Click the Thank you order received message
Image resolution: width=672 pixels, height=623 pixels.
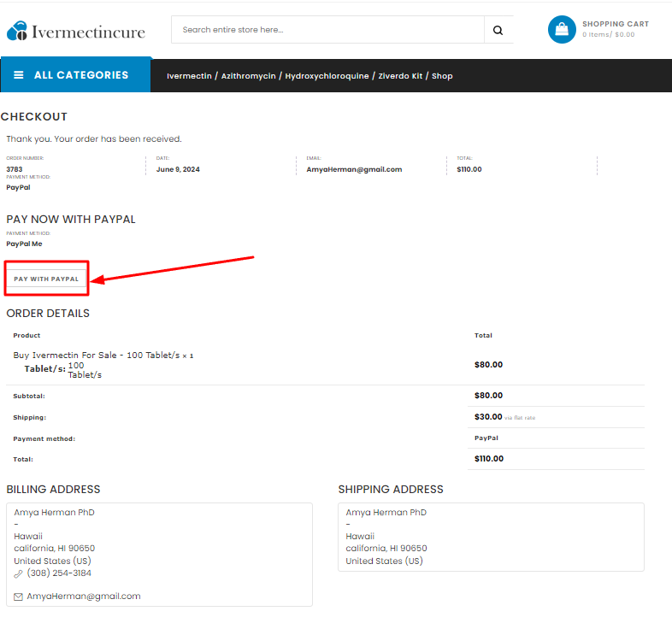tap(94, 138)
